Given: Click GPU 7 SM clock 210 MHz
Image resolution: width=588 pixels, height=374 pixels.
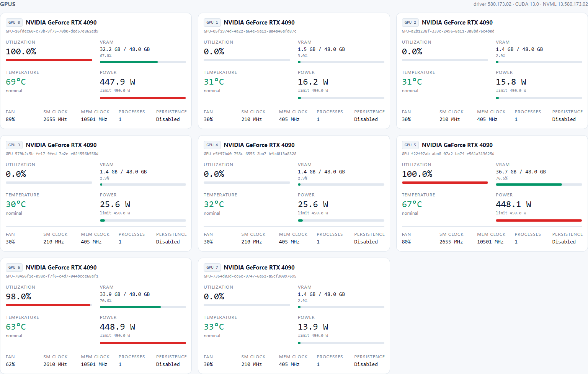Looking at the screenshot, I should pyautogui.click(x=252, y=364).
